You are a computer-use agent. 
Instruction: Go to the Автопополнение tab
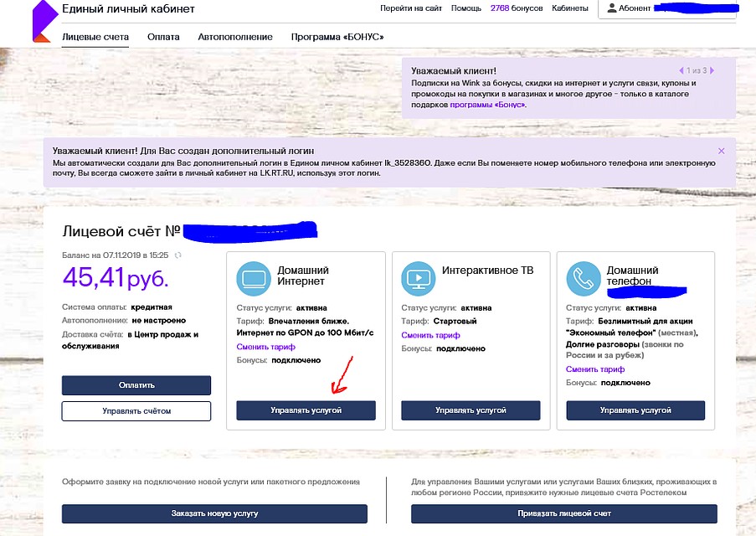(235, 37)
